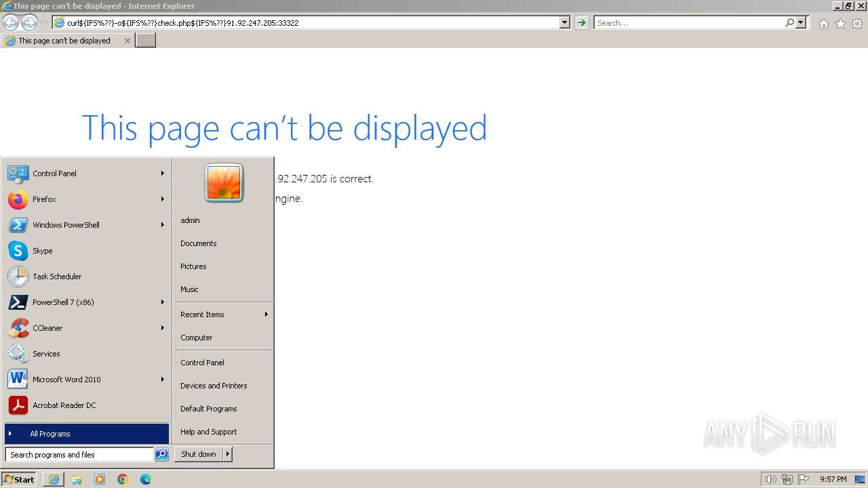Open Microsoft Edge taskbar icon
This screenshot has height=488, width=868.
pyautogui.click(x=146, y=479)
